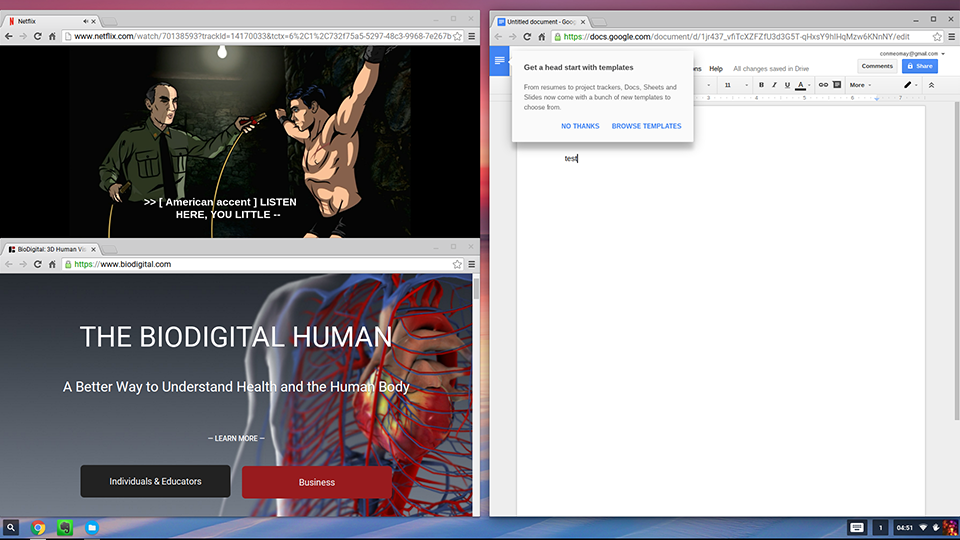Click the LEARN MORE link
This screenshot has height=540, width=960.
tap(236, 438)
